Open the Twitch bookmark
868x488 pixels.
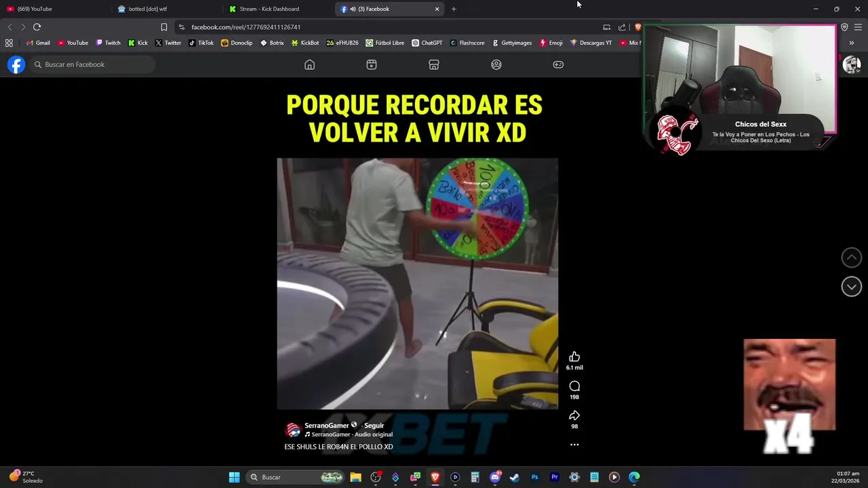[108, 43]
